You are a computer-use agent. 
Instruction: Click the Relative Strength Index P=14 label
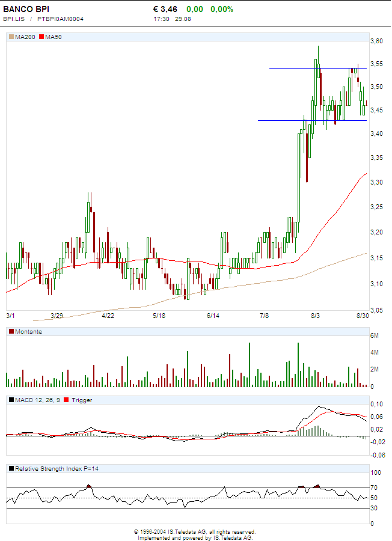[x=57, y=468]
